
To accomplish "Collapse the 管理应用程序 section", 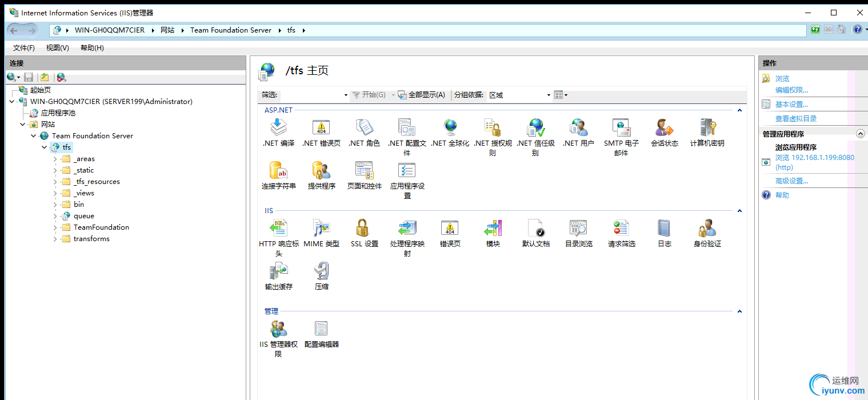I will tap(861, 134).
